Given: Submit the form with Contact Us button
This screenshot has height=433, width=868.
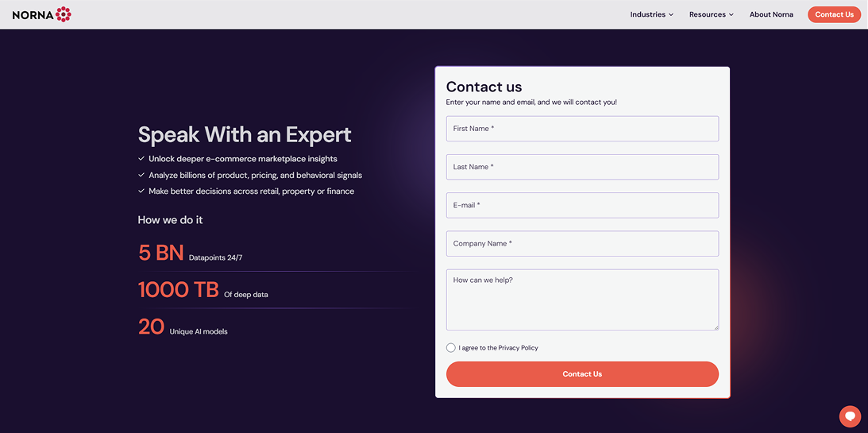Looking at the screenshot, I should coord(582,374).
